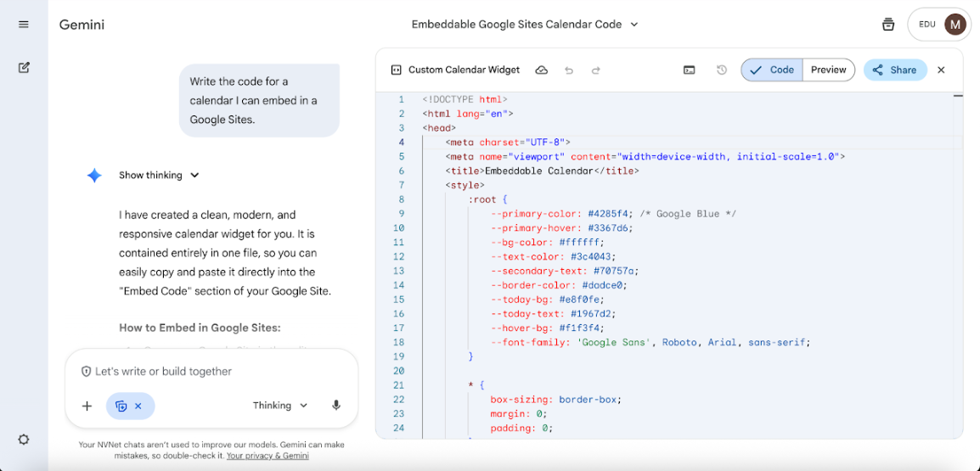Click line number 8 in gutter

pos(401,200)
